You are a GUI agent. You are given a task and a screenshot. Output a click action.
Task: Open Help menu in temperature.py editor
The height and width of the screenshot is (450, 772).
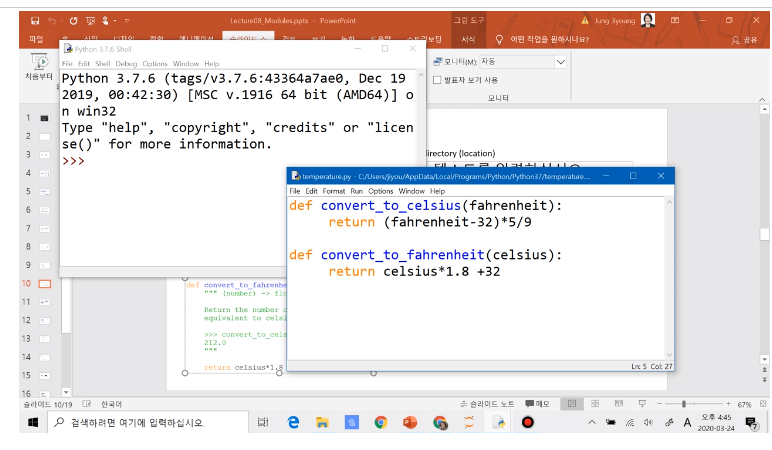437,191
